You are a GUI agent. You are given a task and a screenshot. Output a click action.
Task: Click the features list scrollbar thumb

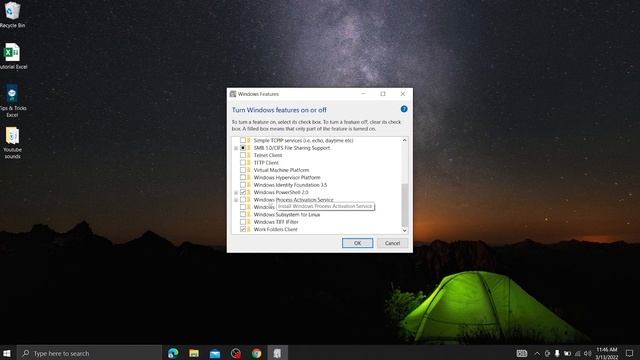pos(404,205)
